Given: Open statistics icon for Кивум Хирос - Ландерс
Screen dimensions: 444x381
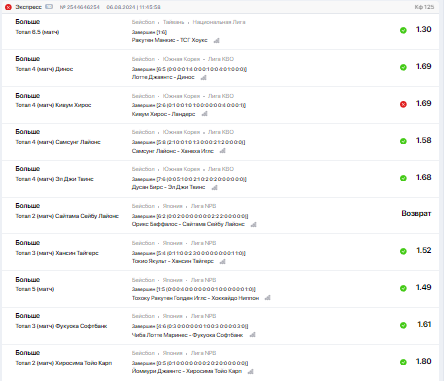Looking at the screenshot, I should (204, 114).
